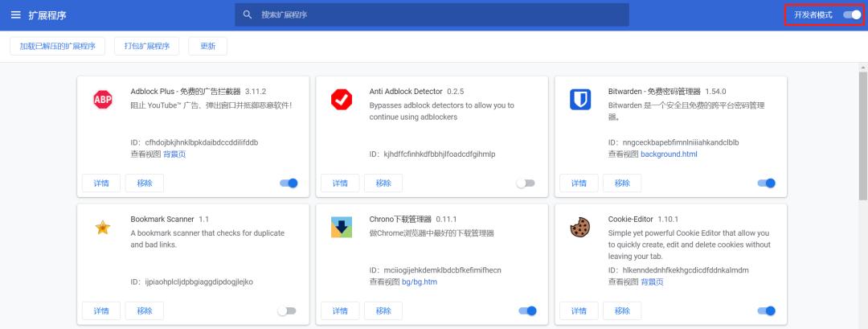Image resolution: width=868 pixels, height=329 pixels.
Task: Click the Adblock Plus version 3.11.2
Action: click(256, 92)
